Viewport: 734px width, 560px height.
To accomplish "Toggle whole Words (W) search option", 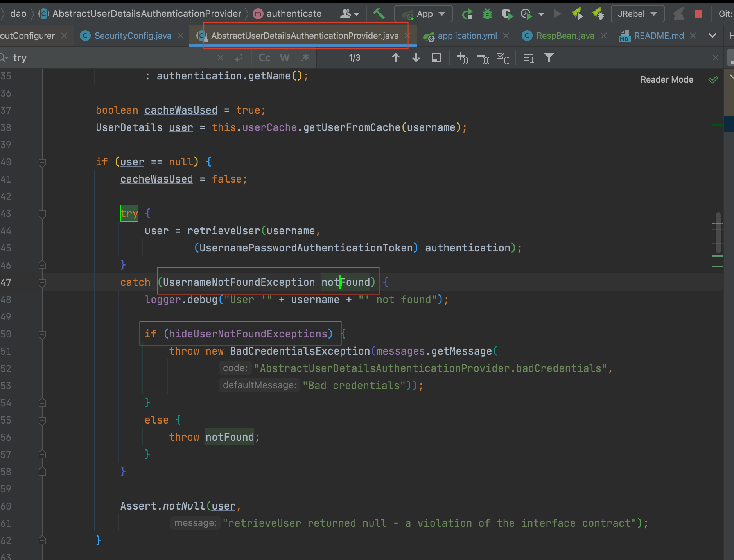I will click(x=284, y=58).
